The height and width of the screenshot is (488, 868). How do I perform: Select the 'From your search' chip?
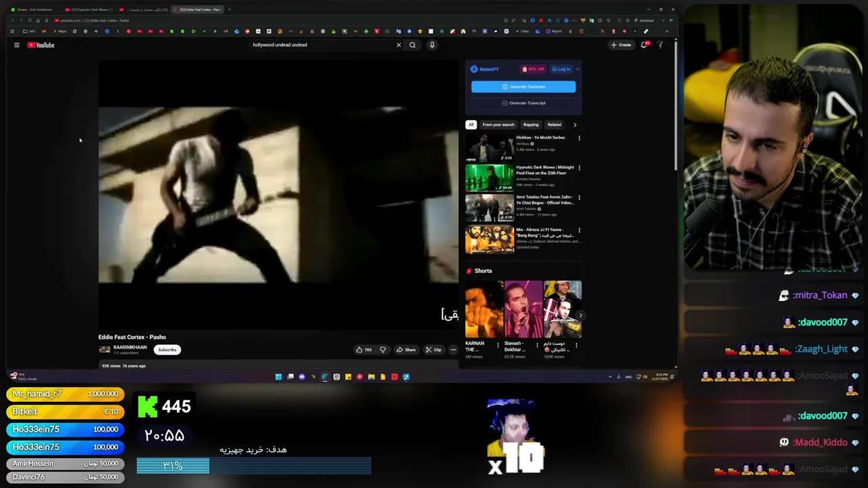[498, 125]
